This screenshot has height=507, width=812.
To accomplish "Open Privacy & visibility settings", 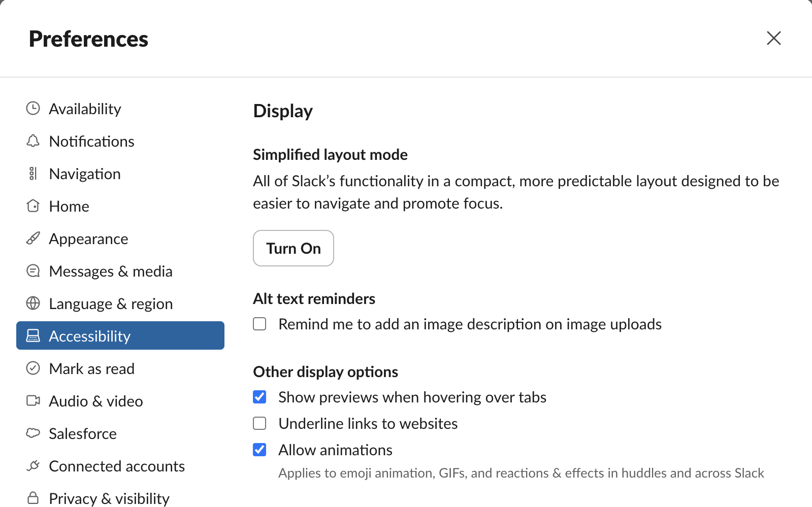I will coord(120,497).
